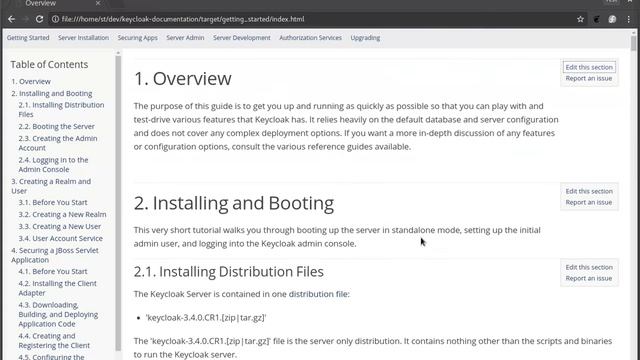Screen dimensions: 640x360
Task: Bookmark this page with the star icon
Action: click(580, 19)
